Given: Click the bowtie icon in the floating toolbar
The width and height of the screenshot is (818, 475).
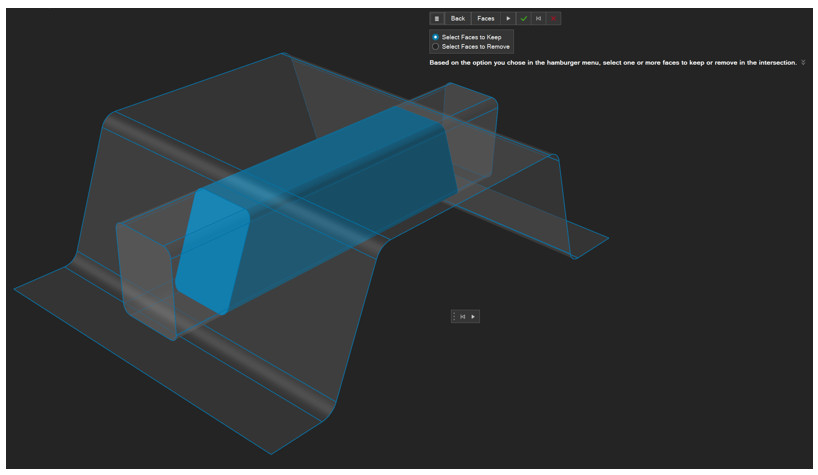Looking at the screenshot, I should (x=463, y=316).
